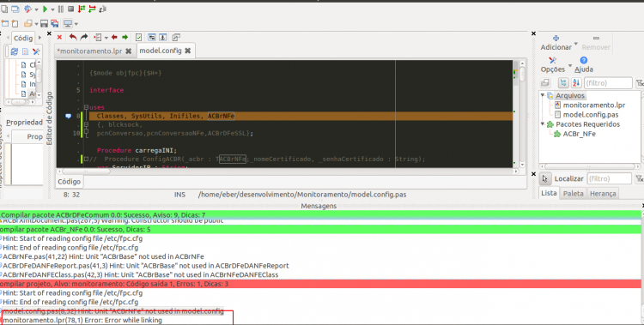The image size is (644, 325).
Task: Jump forward with the green right arrow
Action: (x=125, y=38)
